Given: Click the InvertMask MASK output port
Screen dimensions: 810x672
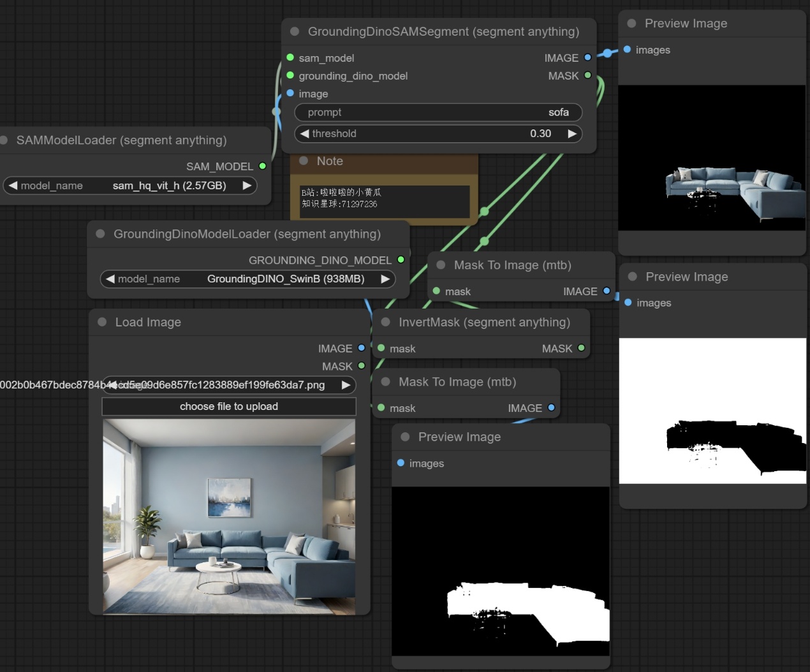Looking at the screenshot, I should [581, 348].
